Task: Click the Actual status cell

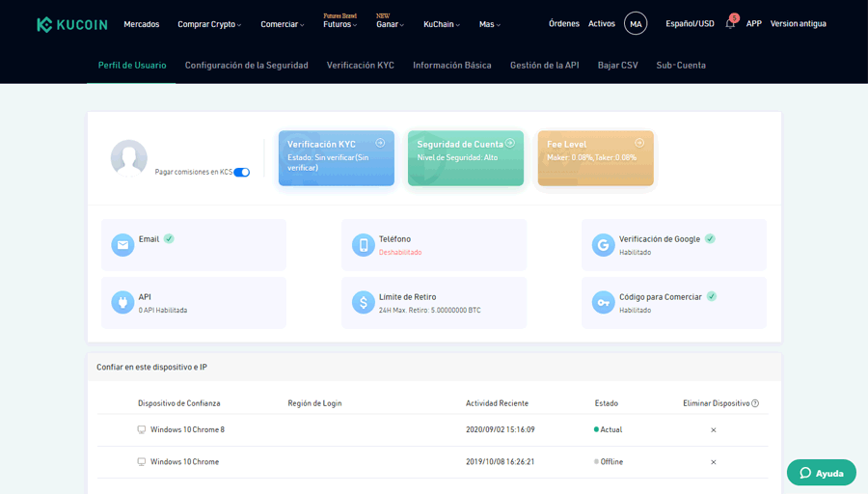Action: tap(608, 429)
